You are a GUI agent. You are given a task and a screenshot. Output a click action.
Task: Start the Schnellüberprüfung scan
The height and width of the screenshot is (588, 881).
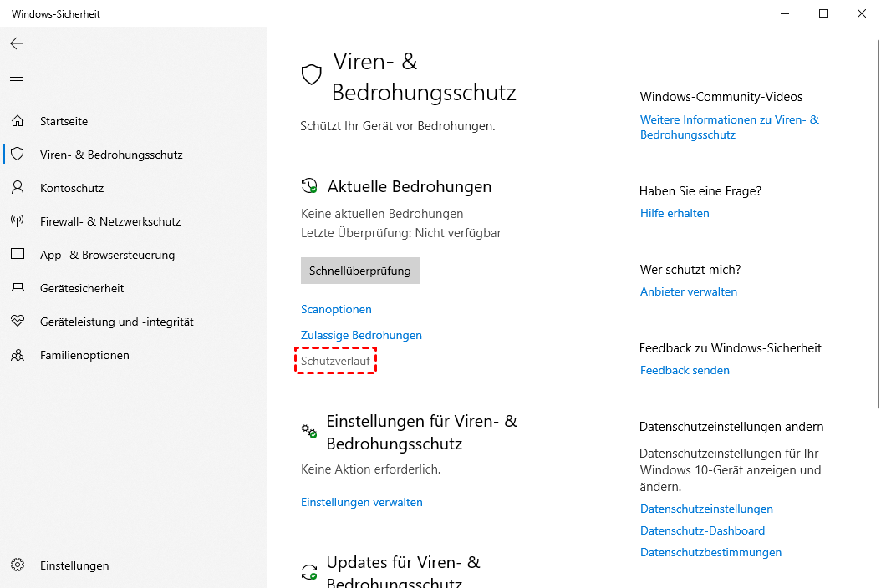coord(359,271)
